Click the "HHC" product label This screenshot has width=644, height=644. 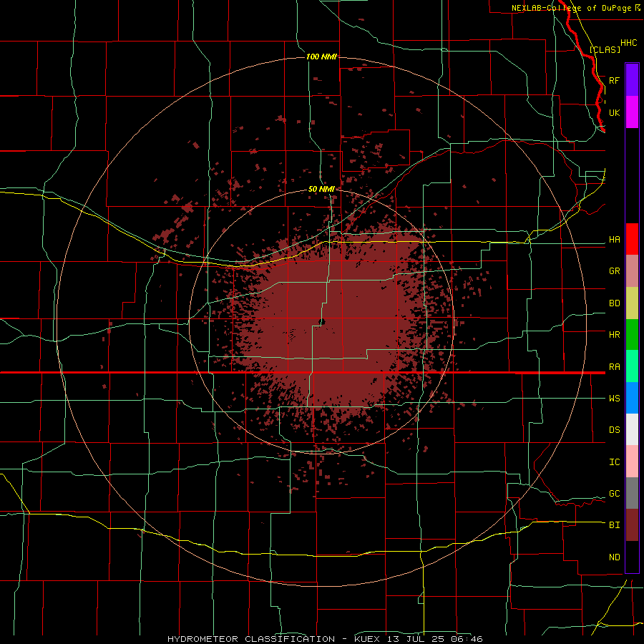[628, 43]
